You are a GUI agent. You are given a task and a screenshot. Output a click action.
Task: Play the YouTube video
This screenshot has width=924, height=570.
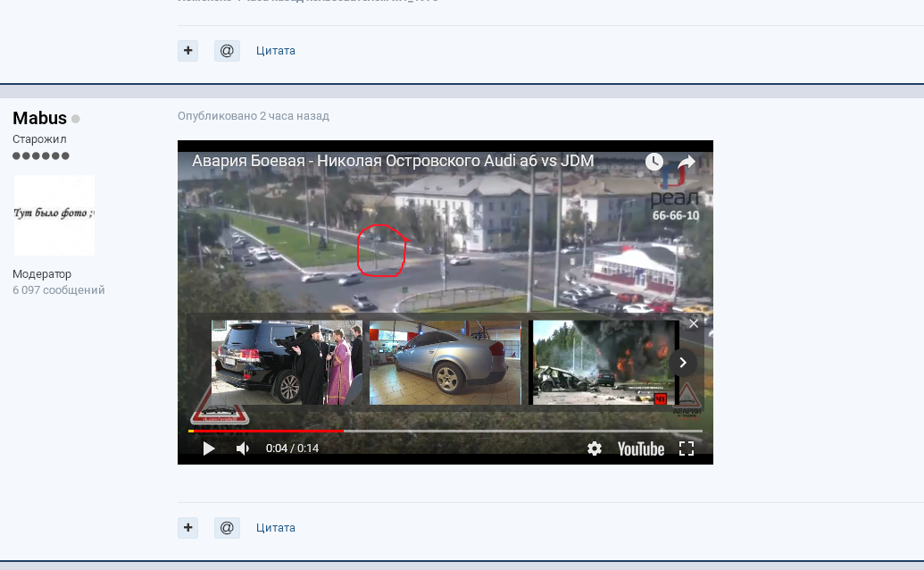coord(209,448)
